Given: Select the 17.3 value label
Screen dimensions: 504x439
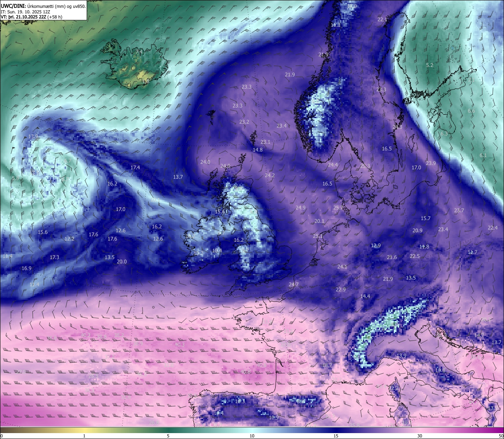Looking at the screenshot, I should (x=54, y=257).
